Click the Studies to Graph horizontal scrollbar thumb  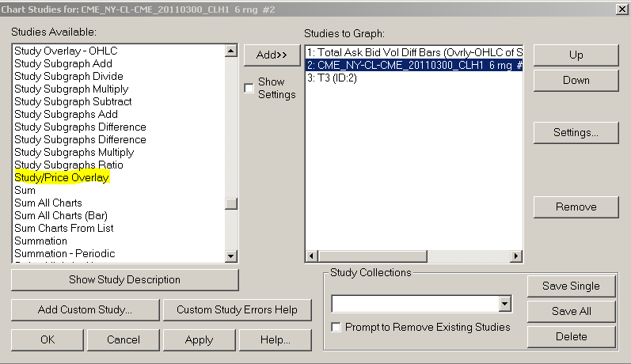coord(372,256)
